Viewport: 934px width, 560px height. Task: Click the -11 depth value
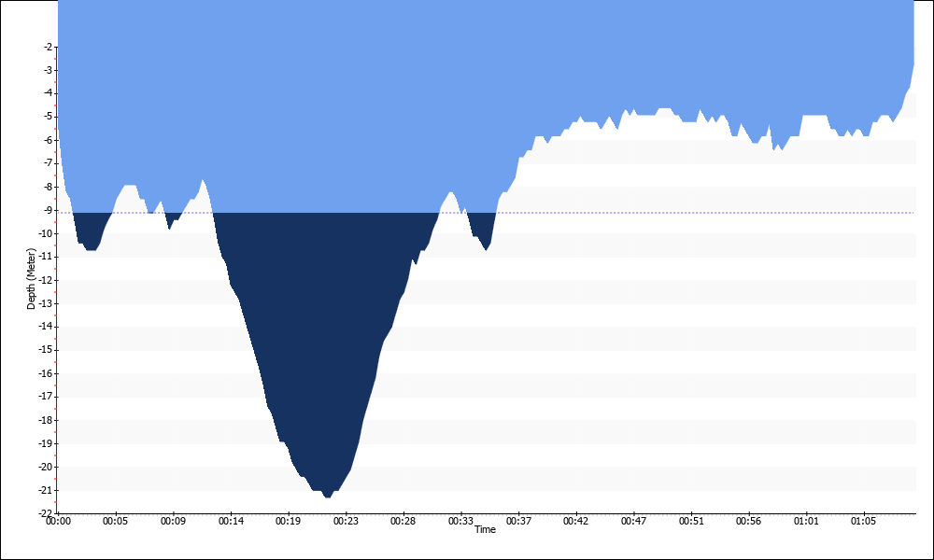pyautogui.click(x=46, y=257)
